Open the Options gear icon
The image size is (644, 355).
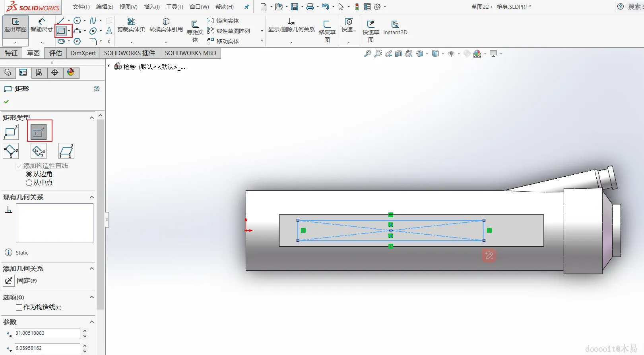coord(377,7)
